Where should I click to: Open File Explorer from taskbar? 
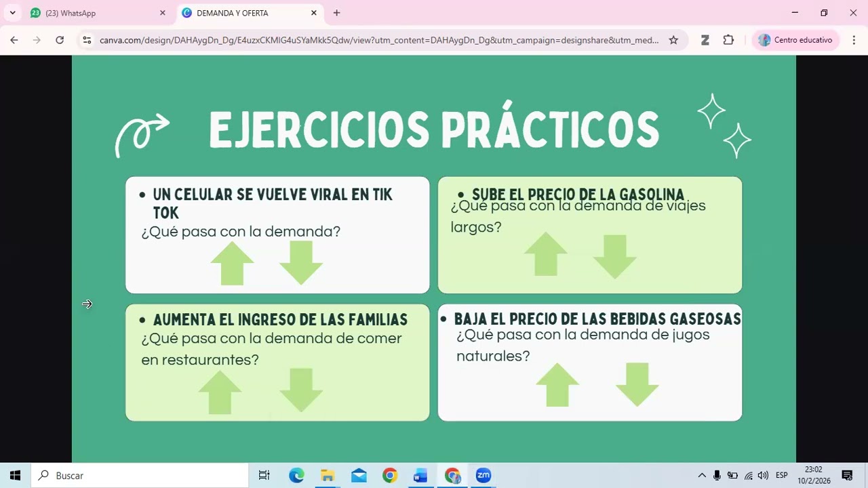tap(328, 475)
